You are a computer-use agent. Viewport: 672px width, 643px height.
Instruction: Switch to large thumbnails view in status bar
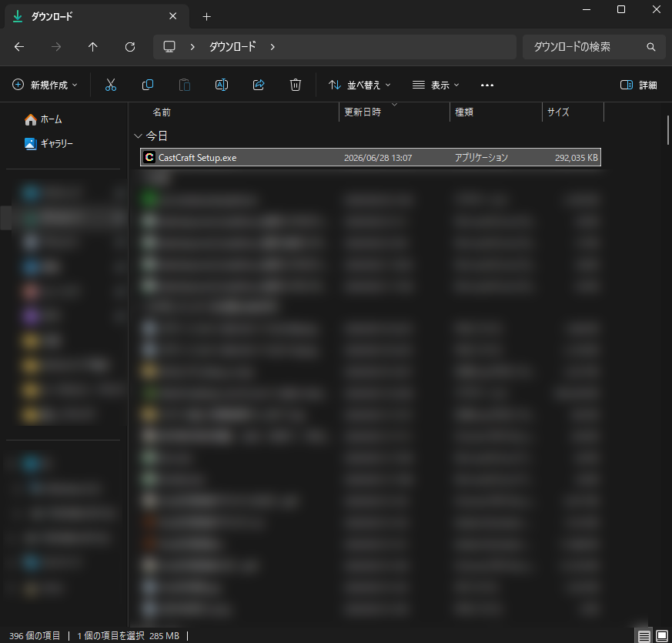click(662, 636)
